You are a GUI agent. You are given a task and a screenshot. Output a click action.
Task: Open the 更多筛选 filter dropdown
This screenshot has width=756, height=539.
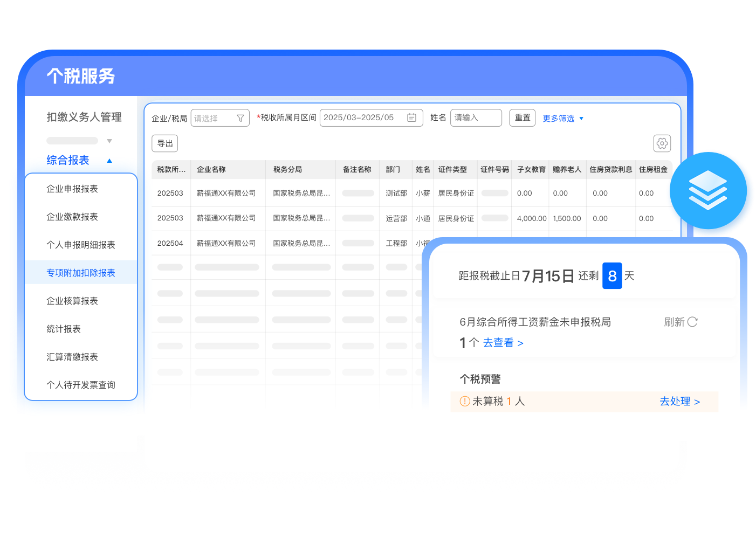coord(563,118)
